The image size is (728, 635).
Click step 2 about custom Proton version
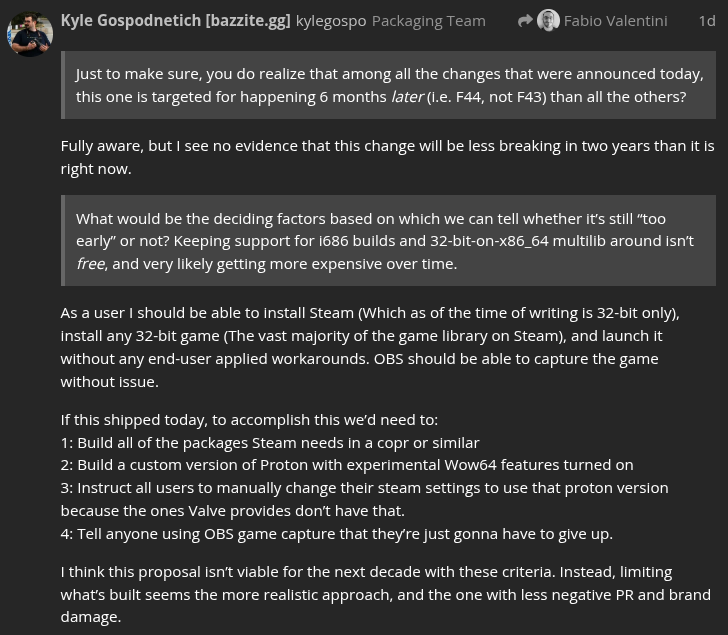coord(347,465)
